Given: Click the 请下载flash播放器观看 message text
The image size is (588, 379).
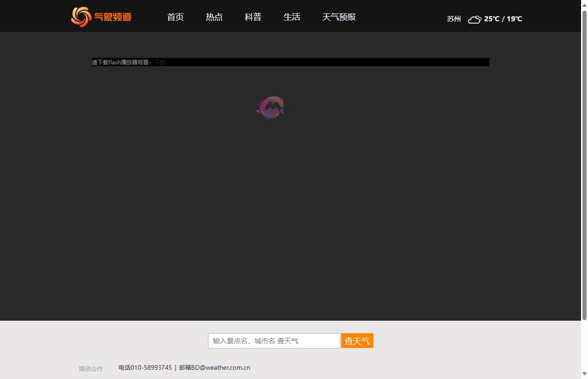Looking at the screenshot, I should [x=122, y=62].
